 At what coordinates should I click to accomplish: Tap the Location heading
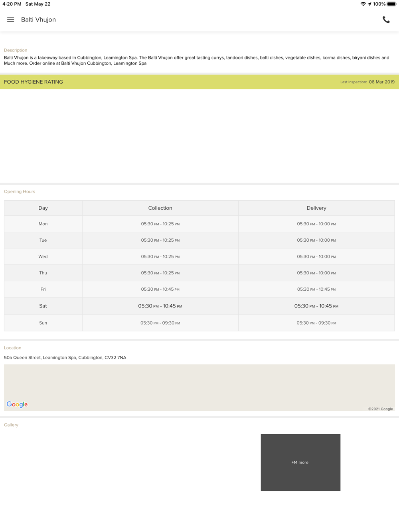[x=13, y=348]
